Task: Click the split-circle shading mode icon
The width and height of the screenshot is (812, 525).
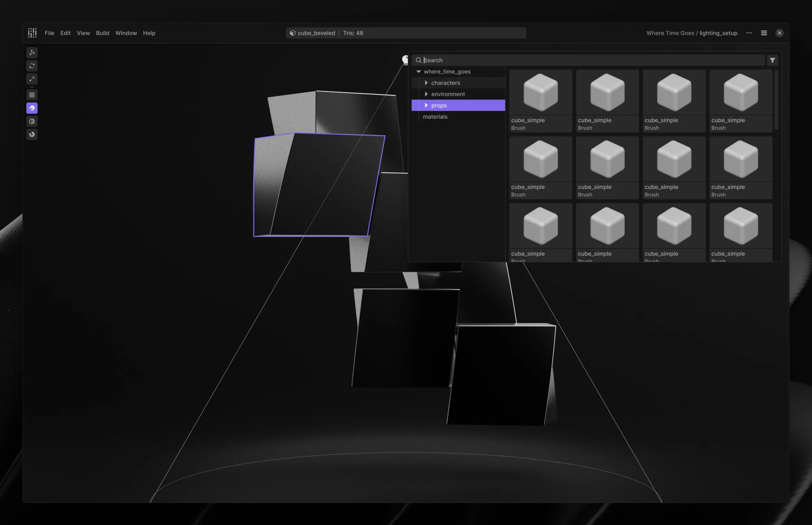Action: (32, 121)
